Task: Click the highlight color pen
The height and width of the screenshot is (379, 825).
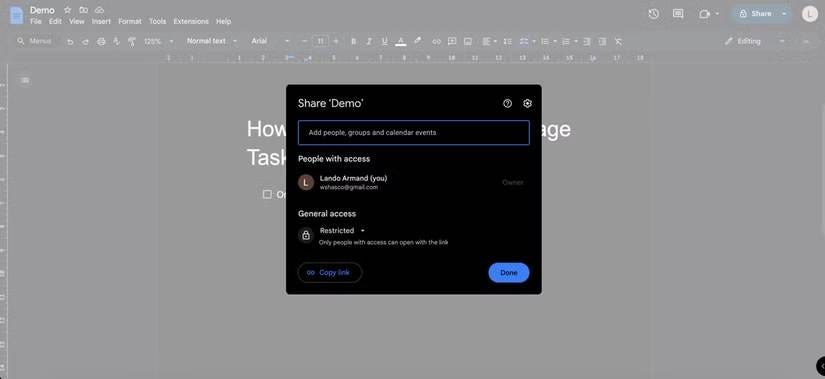Action: [x=417, y=41]
